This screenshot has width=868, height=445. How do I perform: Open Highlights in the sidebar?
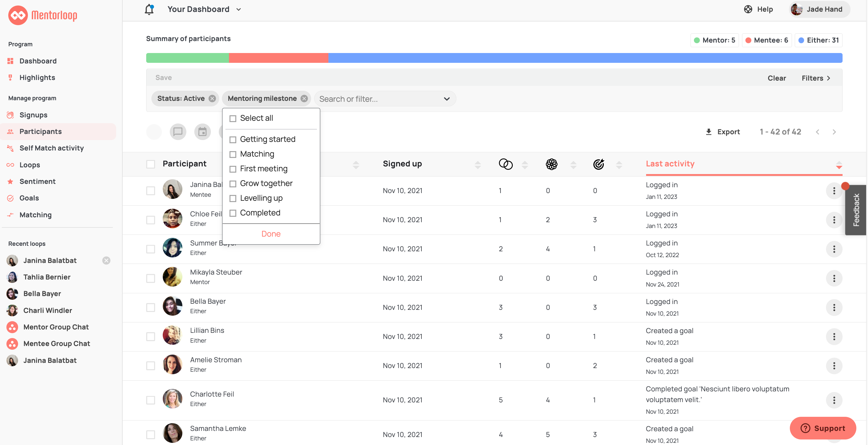click(37, 78)
